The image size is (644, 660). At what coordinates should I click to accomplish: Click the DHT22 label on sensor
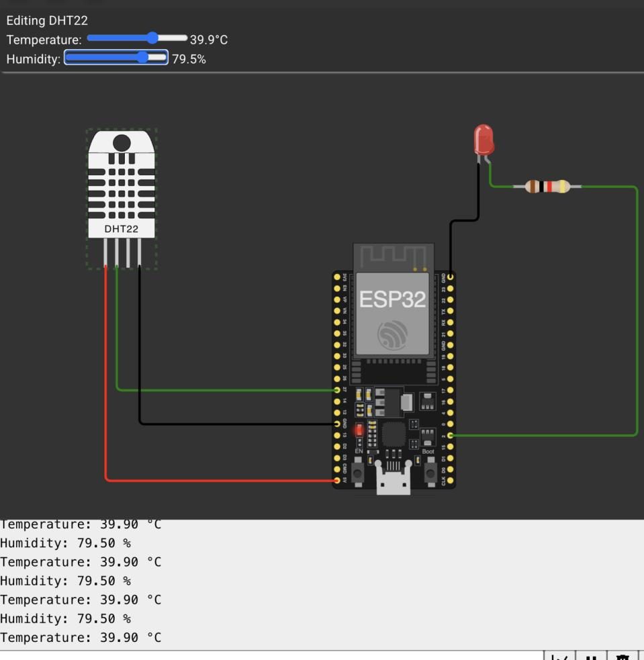[x=122, y=229]
